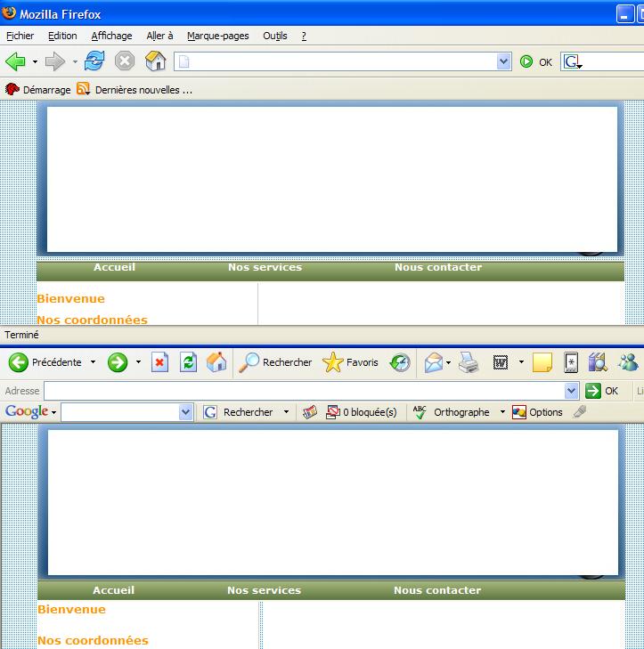Open Démarrage bookmark in Firefox

[37, 89]
